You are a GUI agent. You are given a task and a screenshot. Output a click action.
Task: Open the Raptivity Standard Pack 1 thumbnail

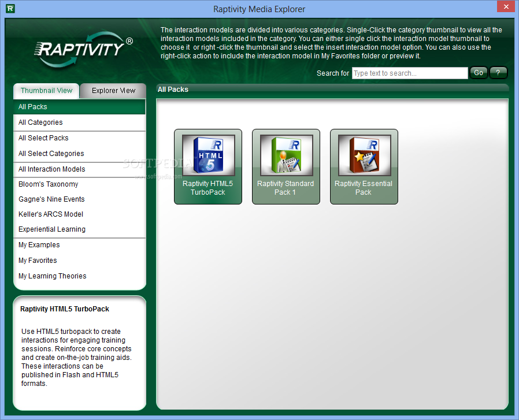click(x=286, y=166)
